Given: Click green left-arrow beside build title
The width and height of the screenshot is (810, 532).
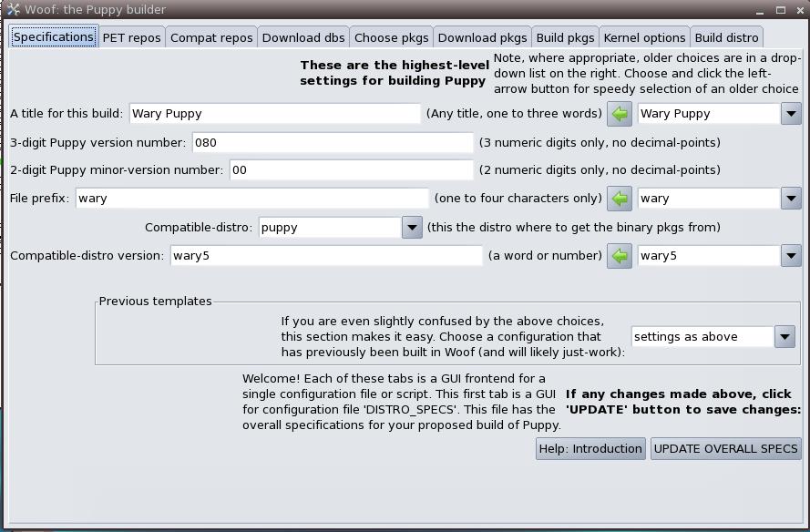Looking at the screenshot, I should pyautogui.click(x=620, y=114).
